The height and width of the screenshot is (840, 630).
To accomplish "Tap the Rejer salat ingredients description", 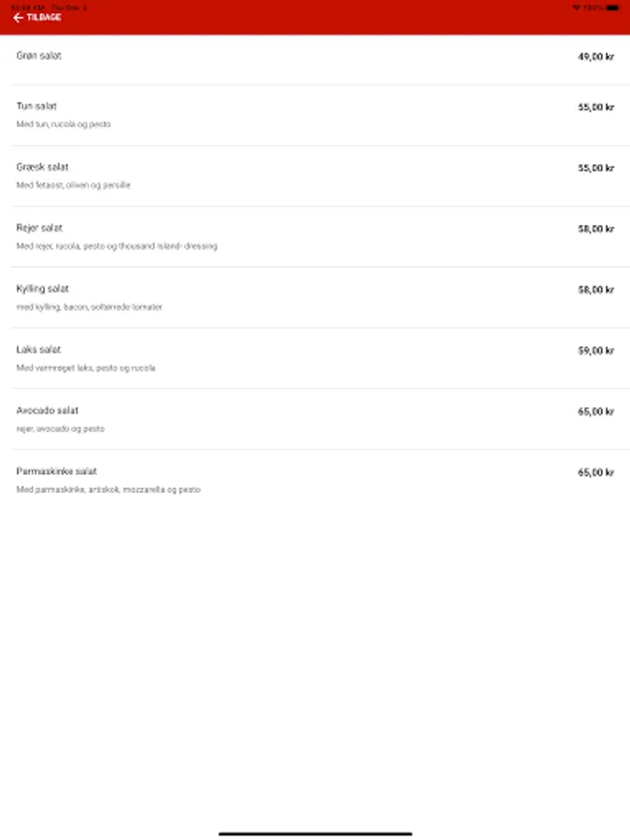I will (117, 246).
